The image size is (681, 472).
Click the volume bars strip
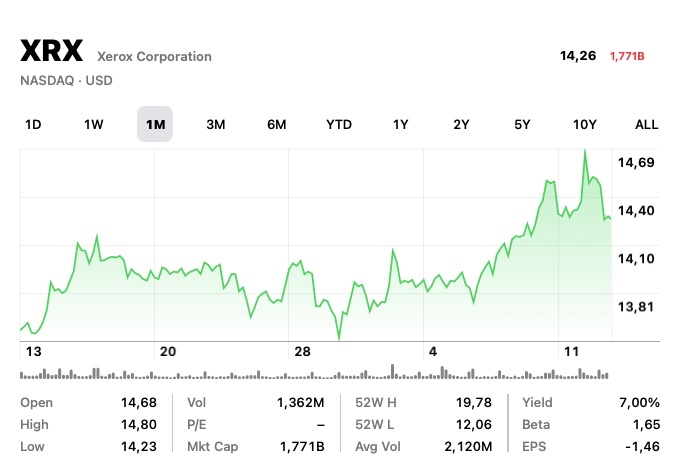pos(314,373)
